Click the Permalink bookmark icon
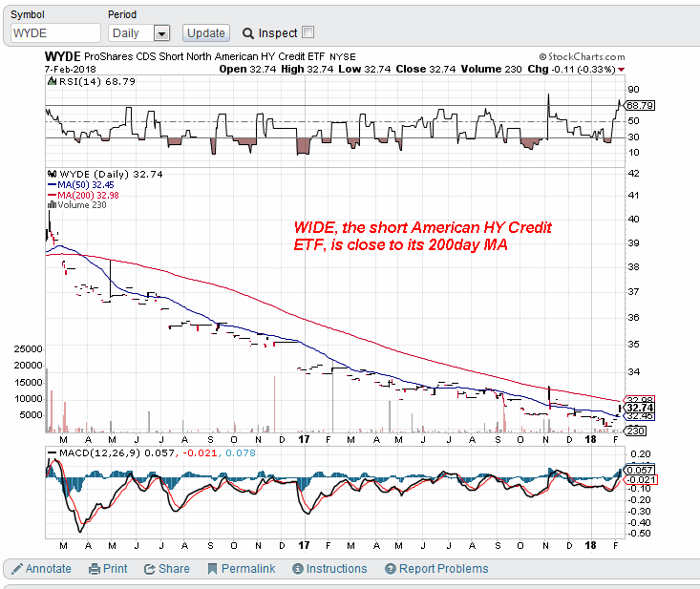The height and width of the screenshot is (589, 700). click(213, 569)
